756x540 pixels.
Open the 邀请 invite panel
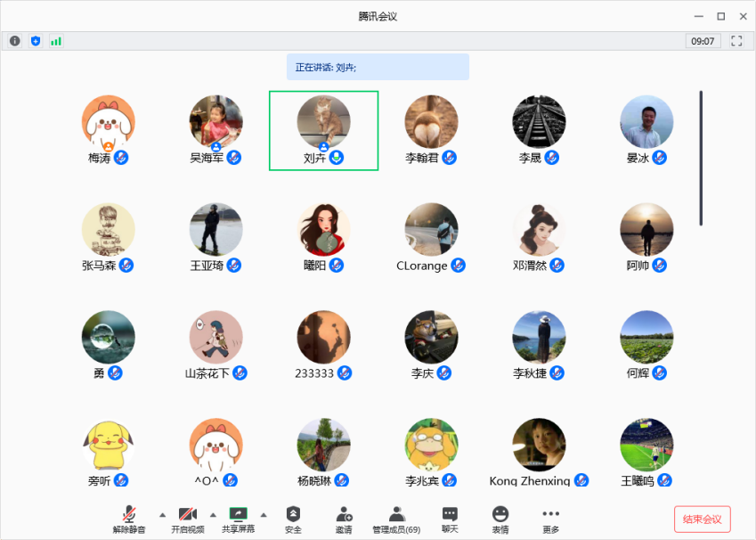[x=344, y=519]
